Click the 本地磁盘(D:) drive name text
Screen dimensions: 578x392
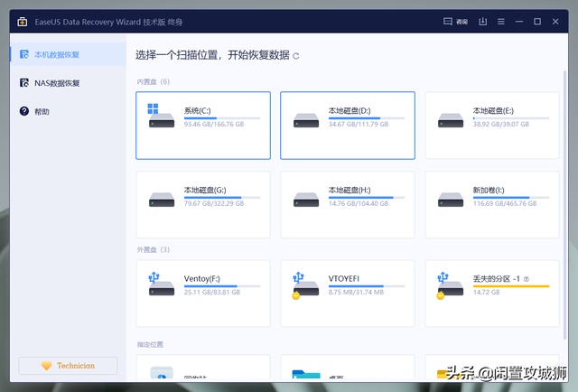click(x=350, y=110)
